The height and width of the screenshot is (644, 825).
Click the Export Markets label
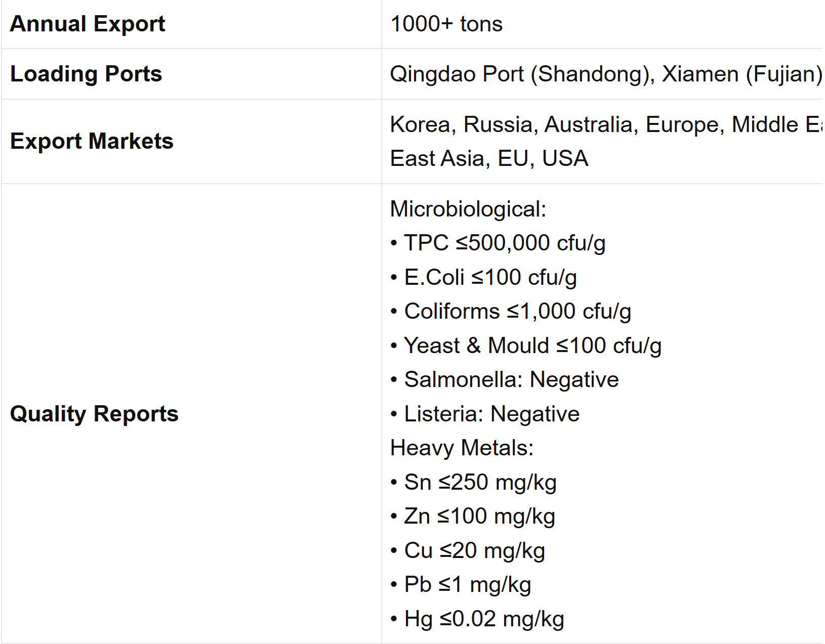point(92,141)
